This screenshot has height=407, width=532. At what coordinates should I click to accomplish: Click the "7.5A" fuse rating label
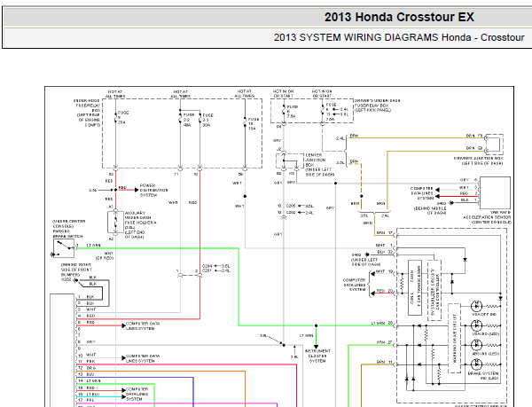291,116
